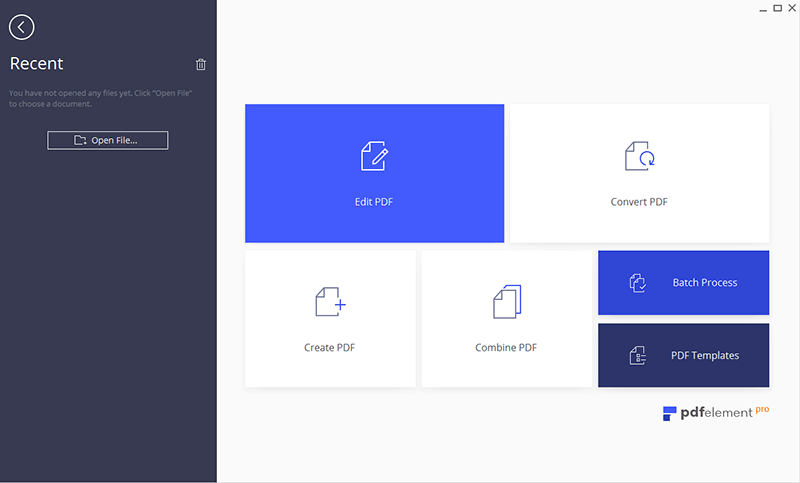Click the "You have not opened any files yet" message
Viewport: 800px width, 483px height.
click(100, 98)
